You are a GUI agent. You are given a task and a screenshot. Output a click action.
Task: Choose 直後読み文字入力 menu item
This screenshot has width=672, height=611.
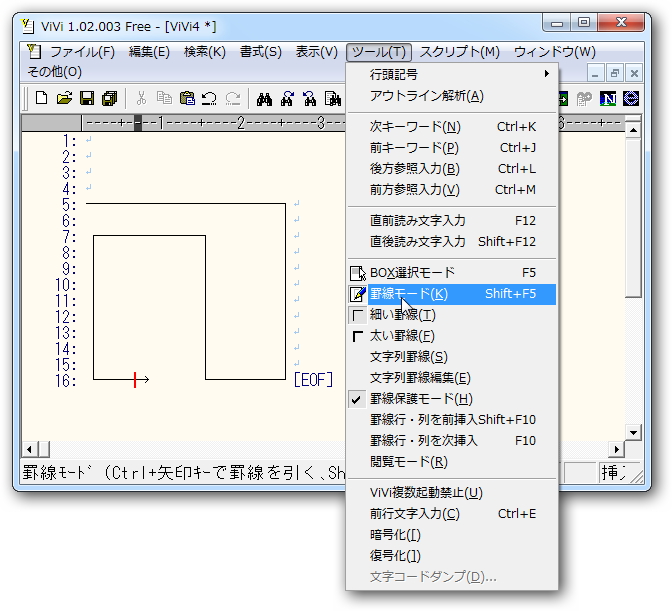click(451, 242)
